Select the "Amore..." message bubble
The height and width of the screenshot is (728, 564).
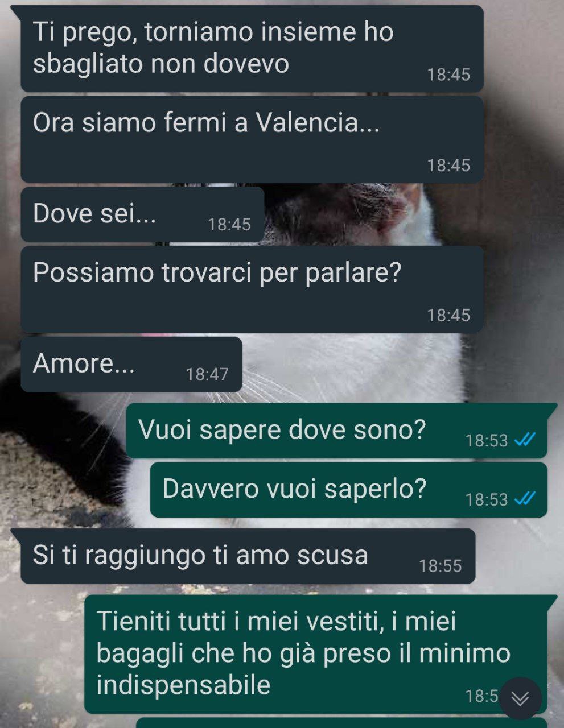(x=131, y=365)
